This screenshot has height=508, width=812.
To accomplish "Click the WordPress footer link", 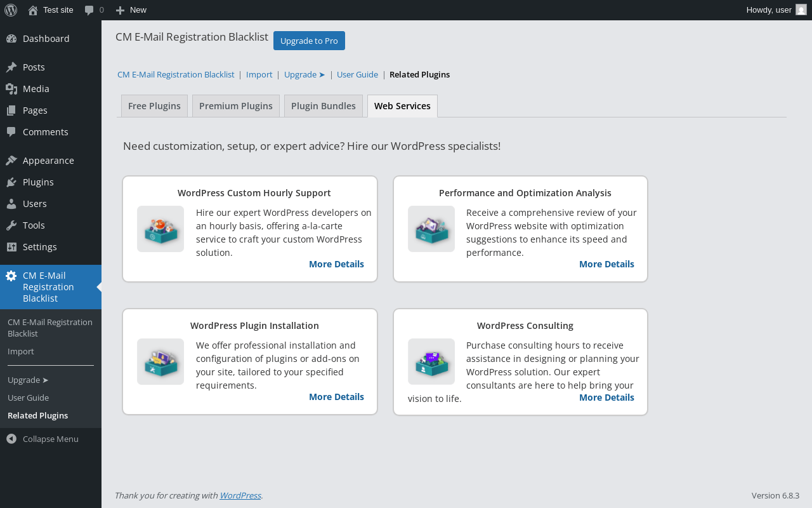I will [x=240, y=495].
